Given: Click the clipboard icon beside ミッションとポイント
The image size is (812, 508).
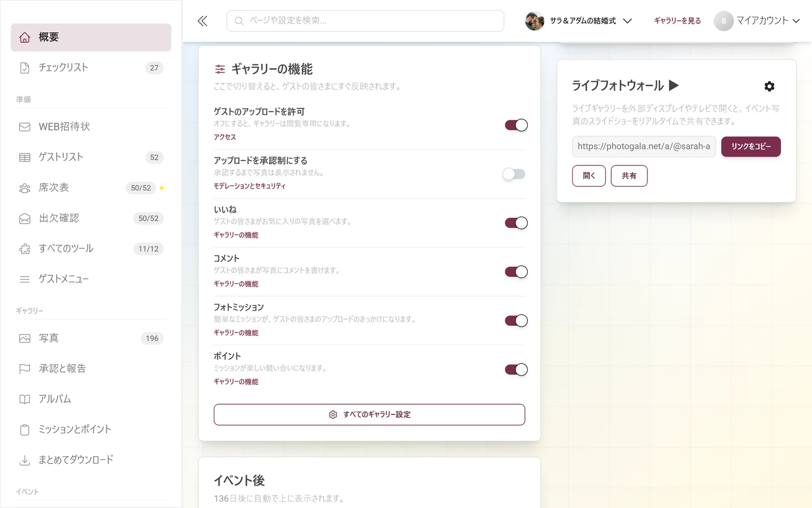Looking at the screenshot, I should pyautogui.click(x=25, y=430).
